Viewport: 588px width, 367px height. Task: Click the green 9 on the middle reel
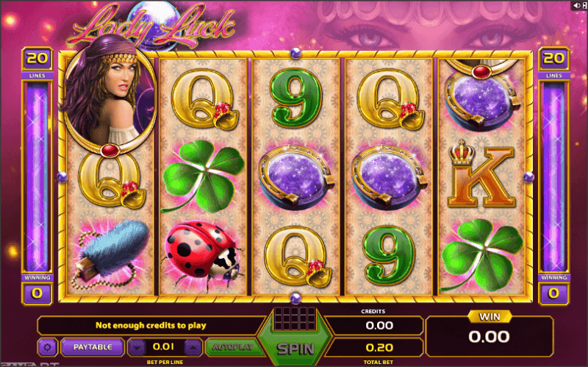296,99
